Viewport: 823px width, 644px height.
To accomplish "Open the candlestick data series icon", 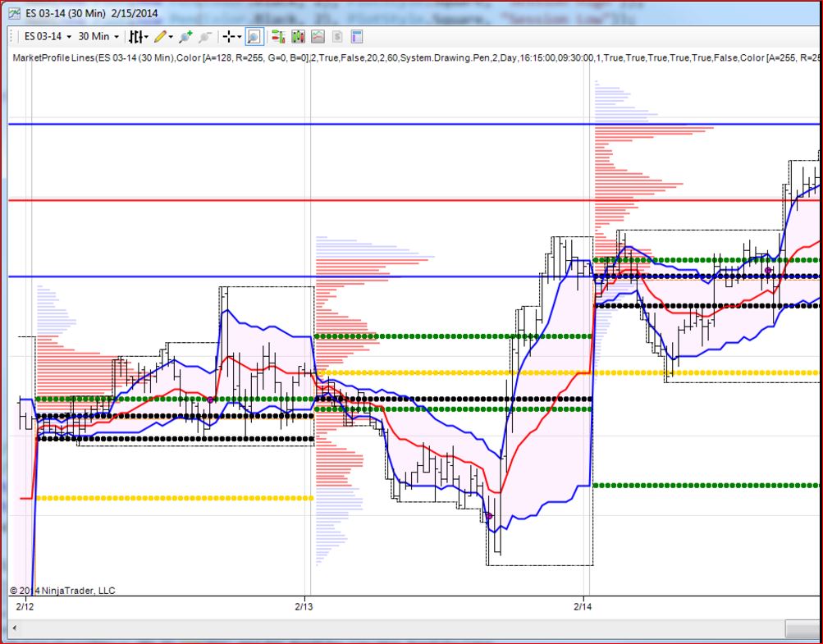I will [298, 37].
